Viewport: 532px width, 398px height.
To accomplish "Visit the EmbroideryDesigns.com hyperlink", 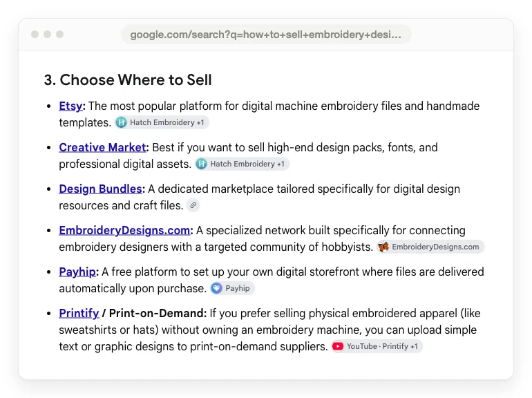I will pyautogui.click(x=124, y=230).
